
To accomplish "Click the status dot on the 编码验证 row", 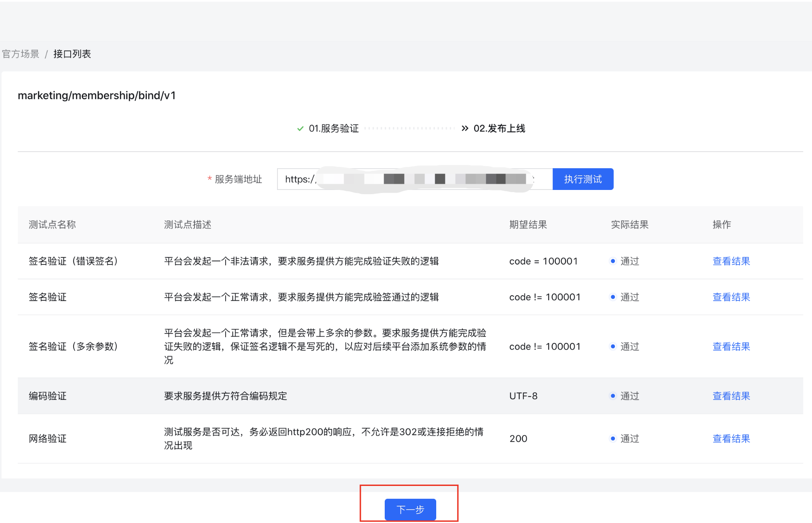I will coord(613,396).
